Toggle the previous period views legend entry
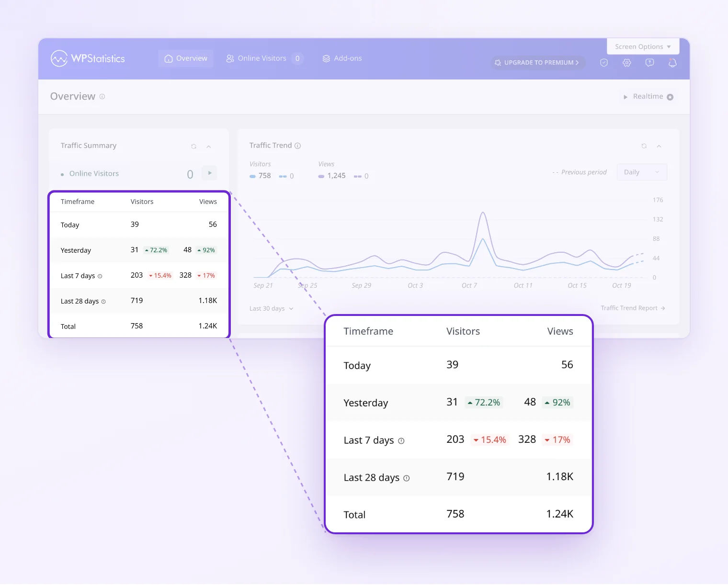 (x=361, y=176)
